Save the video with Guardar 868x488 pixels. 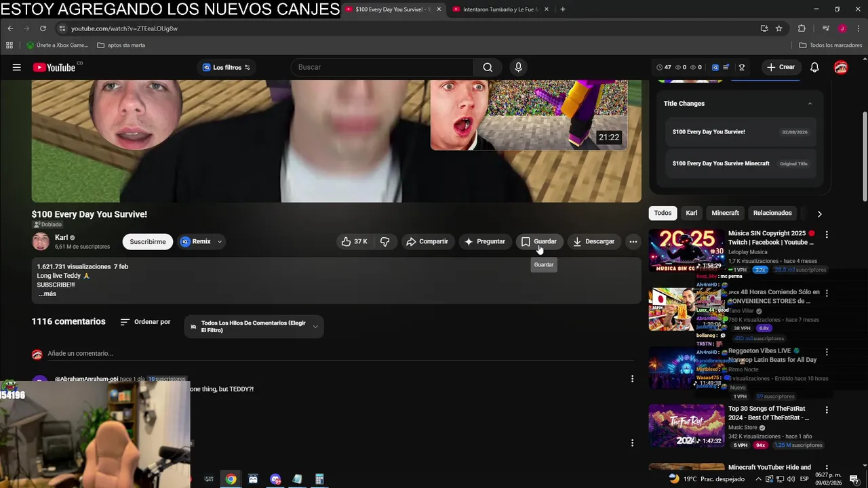(539, 241)
